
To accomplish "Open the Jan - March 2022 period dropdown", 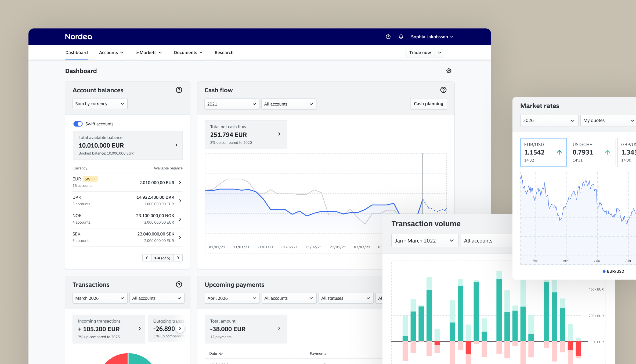I will coord(425,241).
